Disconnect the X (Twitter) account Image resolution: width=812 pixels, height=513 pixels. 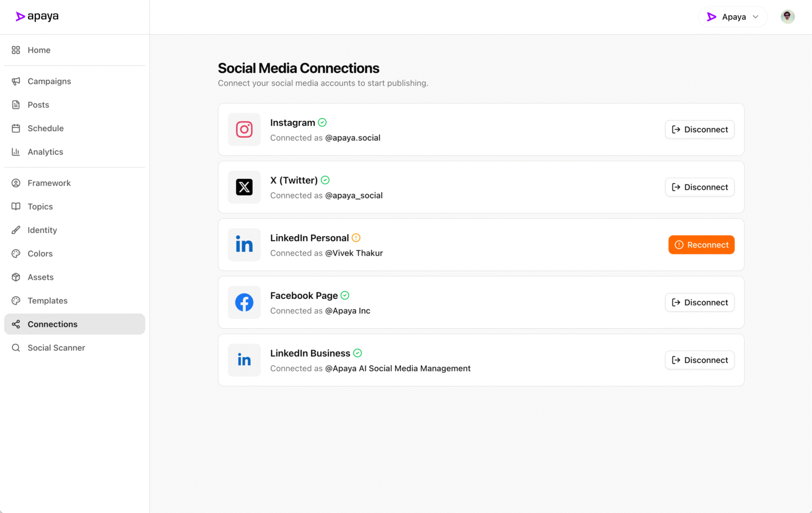tap(699, 187)
